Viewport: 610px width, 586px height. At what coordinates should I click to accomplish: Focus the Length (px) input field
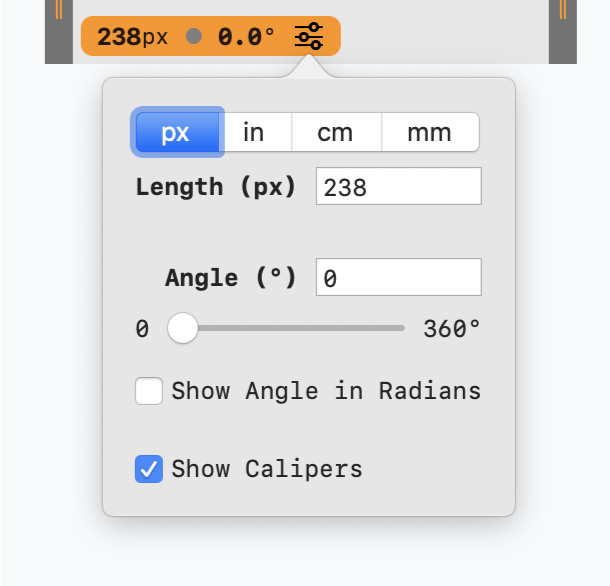pyautogui.click(x=398, y=187)
